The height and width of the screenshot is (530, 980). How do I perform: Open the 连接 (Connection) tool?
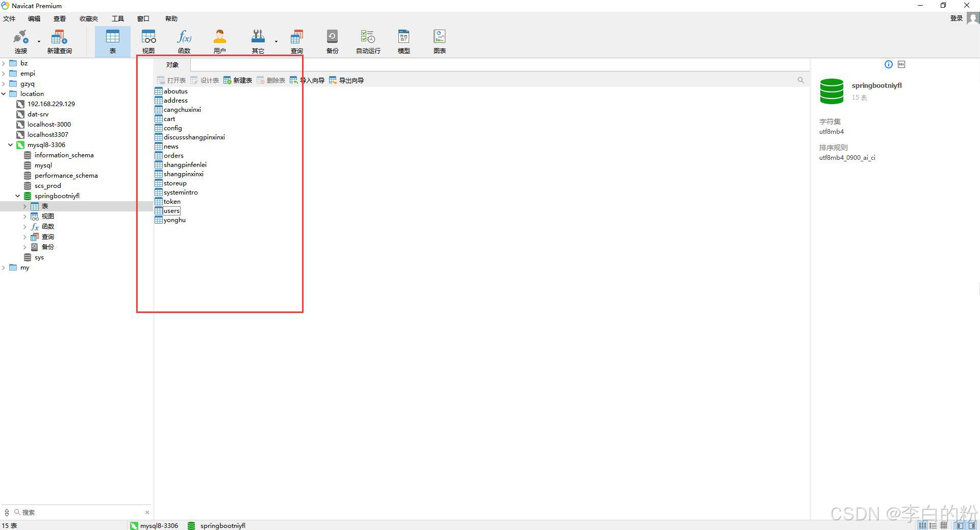pos(21,42)
